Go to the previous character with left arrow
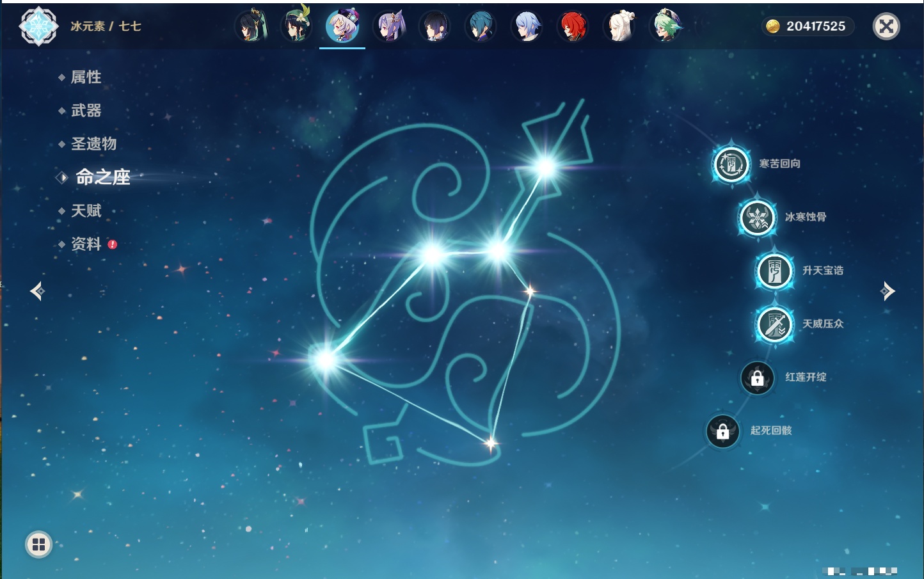This screenshot has height=579, width=924. [38, 291]
